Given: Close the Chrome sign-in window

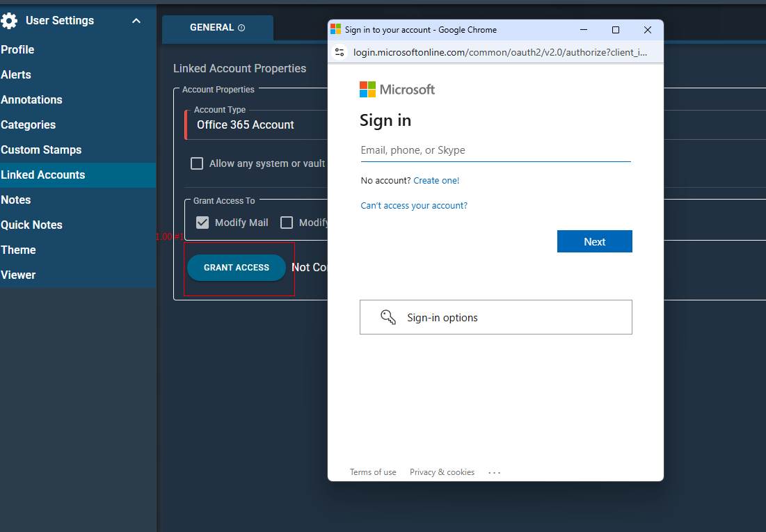Looking at the screenshot, I should [x=648, y=30].
